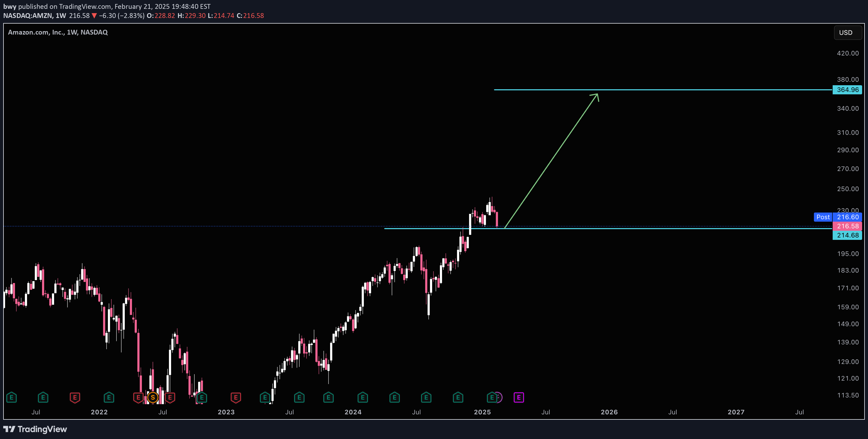Click the green earnings marker for February 2022

[x=109, y=397]
